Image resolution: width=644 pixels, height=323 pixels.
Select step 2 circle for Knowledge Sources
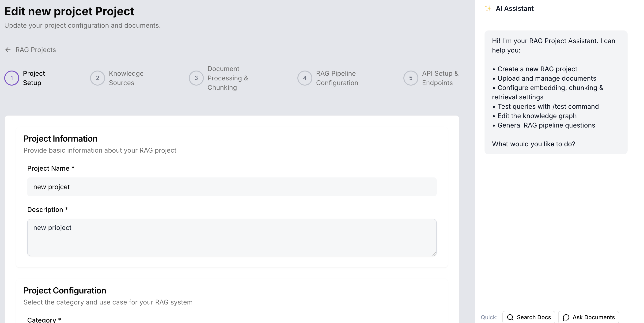coord(98,78)
